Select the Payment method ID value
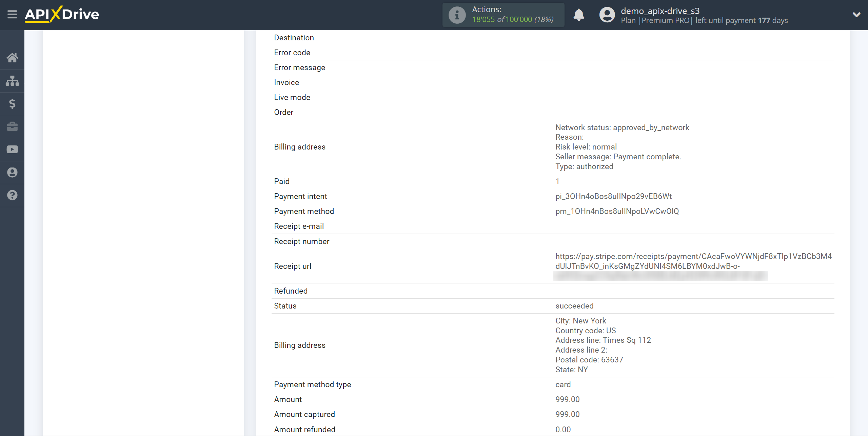The width and height of the screenshot is (868, 436). point(617,211)
